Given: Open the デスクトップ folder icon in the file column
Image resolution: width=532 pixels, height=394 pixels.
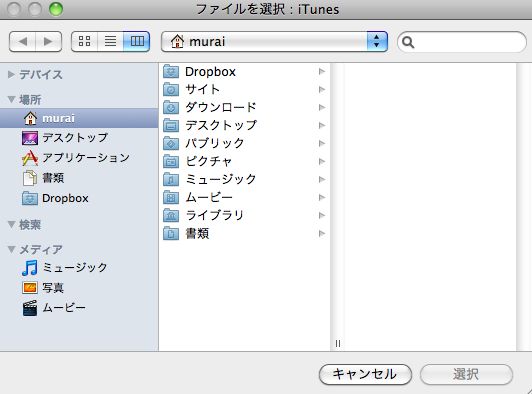Looking at the screenshot, I should click(x=171, y=126).
